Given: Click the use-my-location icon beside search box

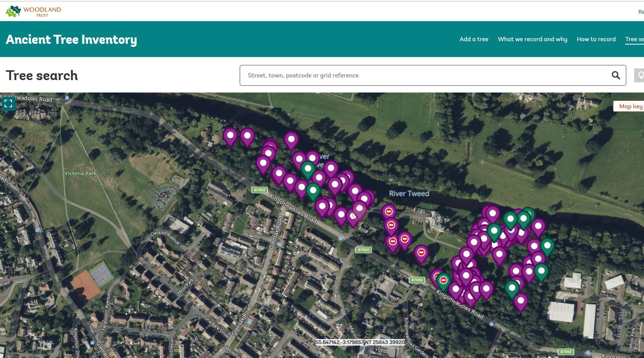Looking at the screenshot, I should click(639, 76).
